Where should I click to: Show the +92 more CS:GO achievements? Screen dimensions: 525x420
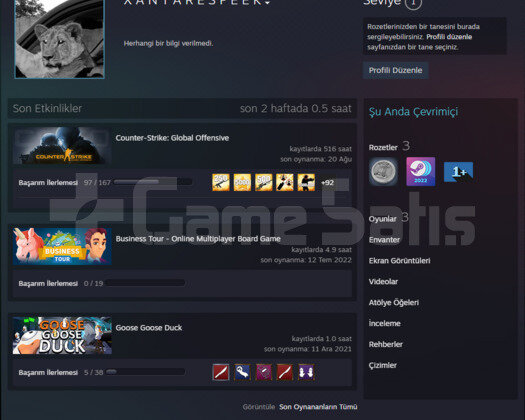[x=327, y=183]
